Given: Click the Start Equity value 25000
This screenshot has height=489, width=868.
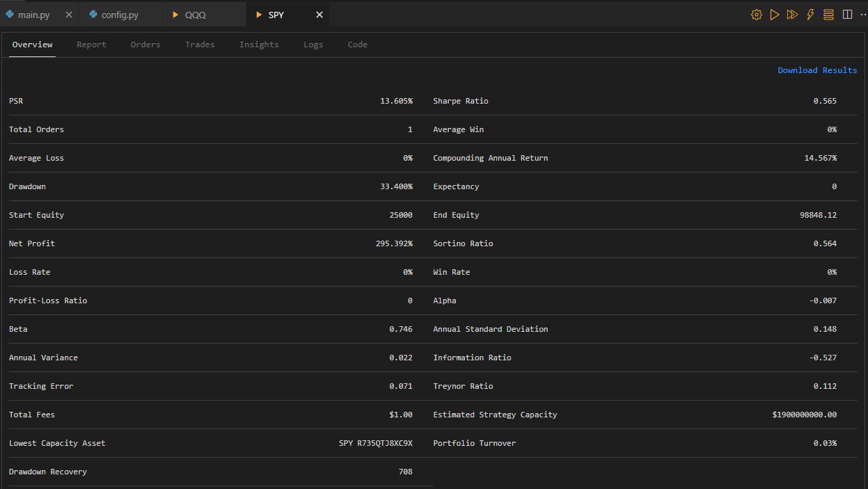Looking at the screenshot, I should click(x=401, y=215).
